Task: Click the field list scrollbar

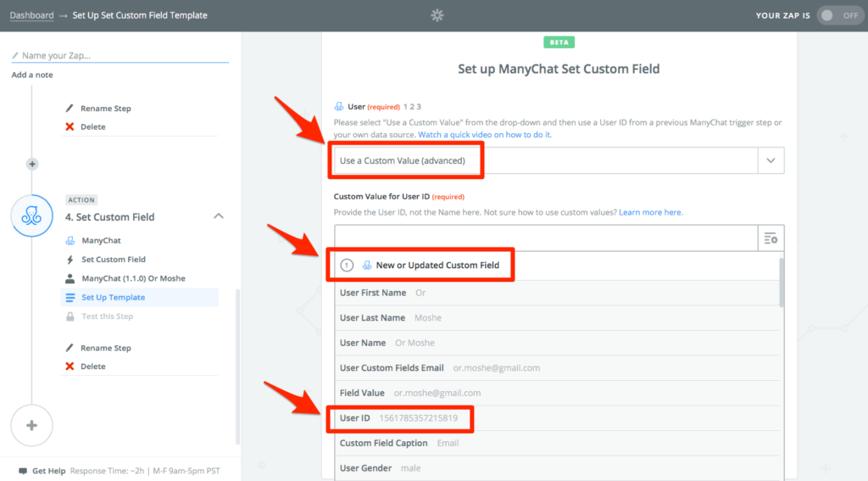Action: 782,282
